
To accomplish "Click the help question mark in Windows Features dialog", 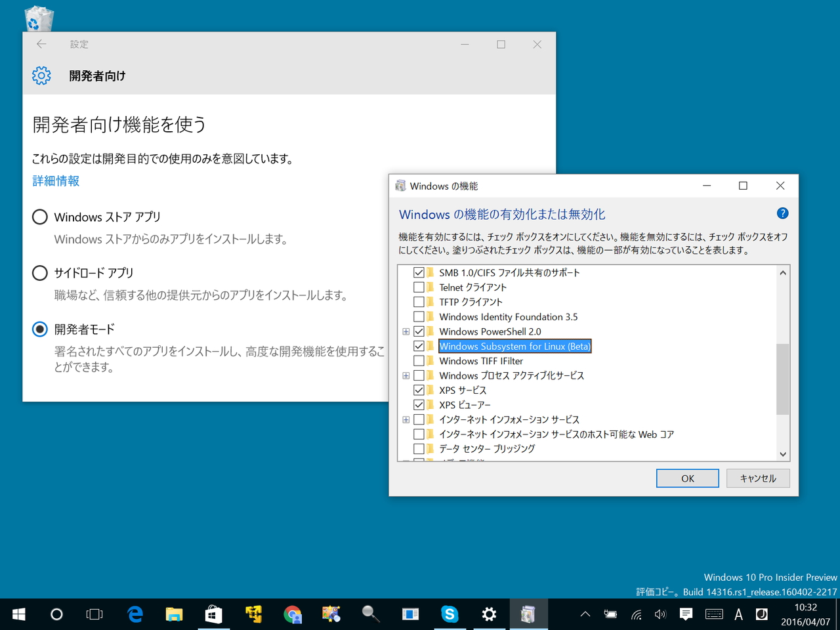I will [x=782, y=213].
